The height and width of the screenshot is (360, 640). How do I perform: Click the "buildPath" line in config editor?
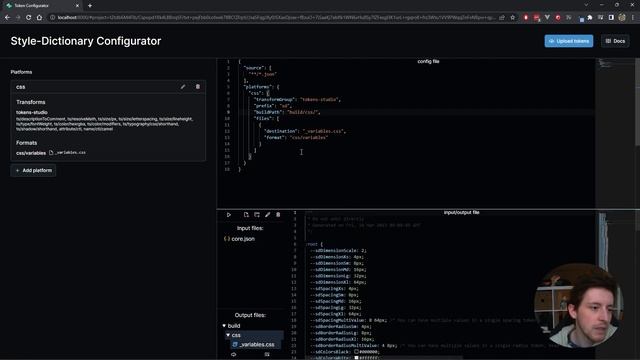(287, 112)
